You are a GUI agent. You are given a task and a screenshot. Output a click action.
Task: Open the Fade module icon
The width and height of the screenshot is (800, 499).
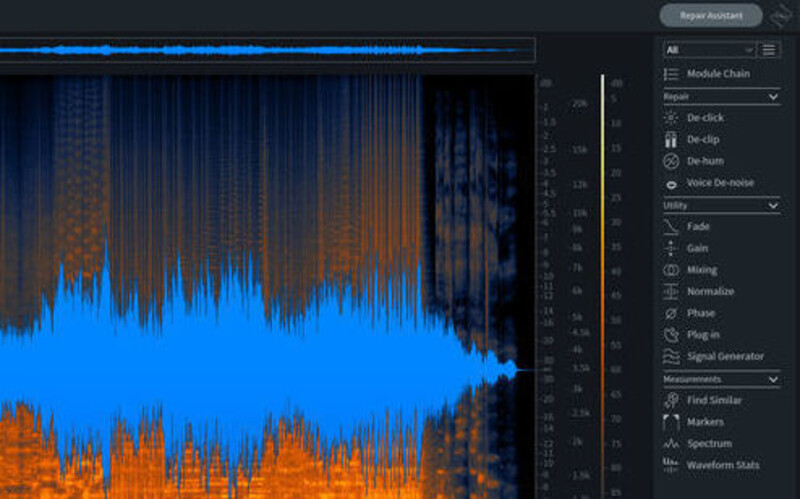[671, 227]
